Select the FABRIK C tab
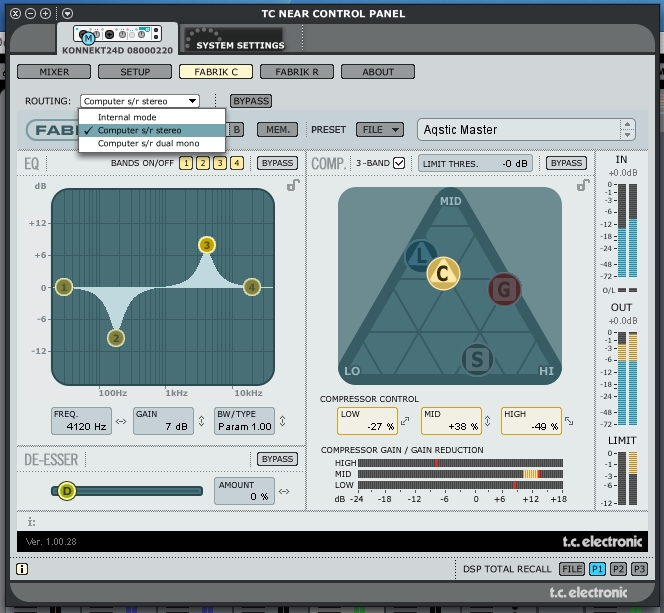This screenshot has height=613, width=664. coord(216,72)
